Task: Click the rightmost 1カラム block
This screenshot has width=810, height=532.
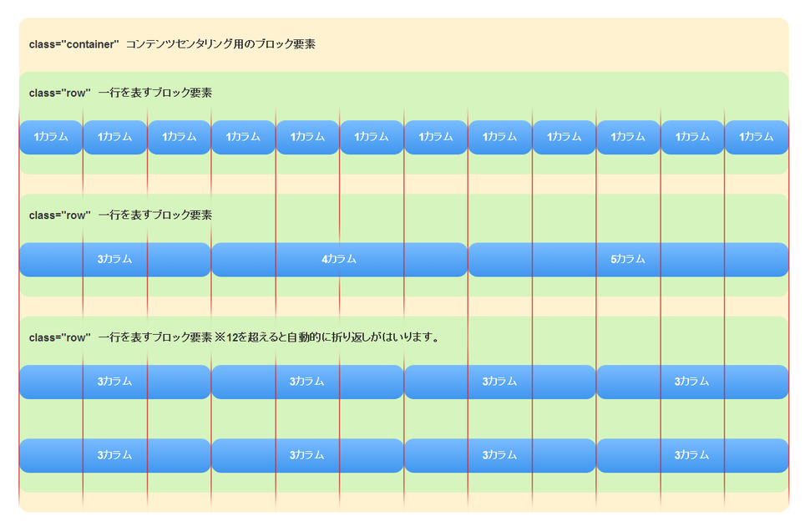Action: point(757,138)
